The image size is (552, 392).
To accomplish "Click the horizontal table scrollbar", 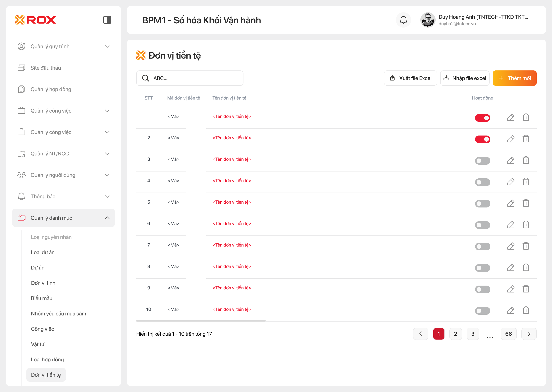I will [x=201, y=321].
